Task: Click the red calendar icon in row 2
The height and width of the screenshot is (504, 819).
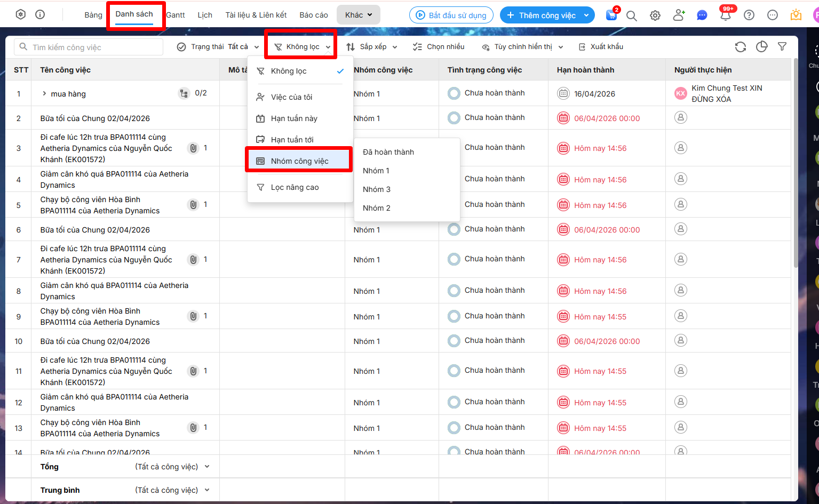Action: [x=563, y=118]
